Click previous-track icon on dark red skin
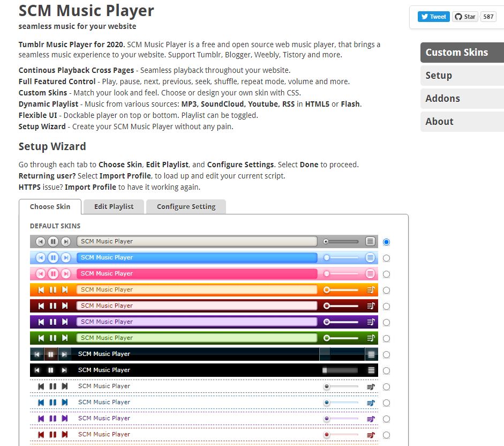Image resolution: width=504 pixels, height=446 pixels. [x=41, y=306]
